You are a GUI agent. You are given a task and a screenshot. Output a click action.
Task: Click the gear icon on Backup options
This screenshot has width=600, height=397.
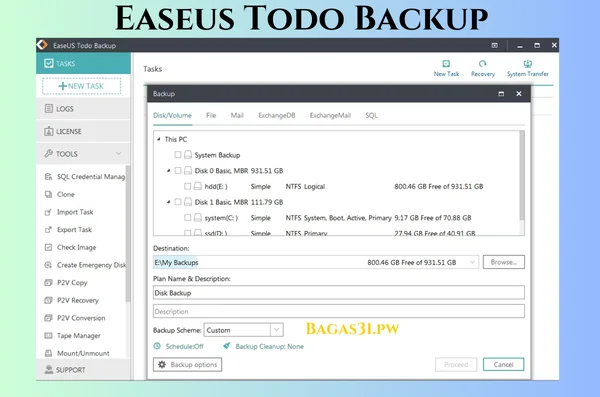coord(162,364)
